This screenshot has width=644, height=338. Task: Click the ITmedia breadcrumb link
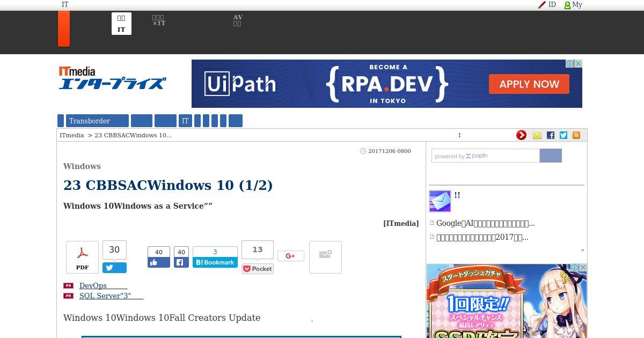[72, 135]
